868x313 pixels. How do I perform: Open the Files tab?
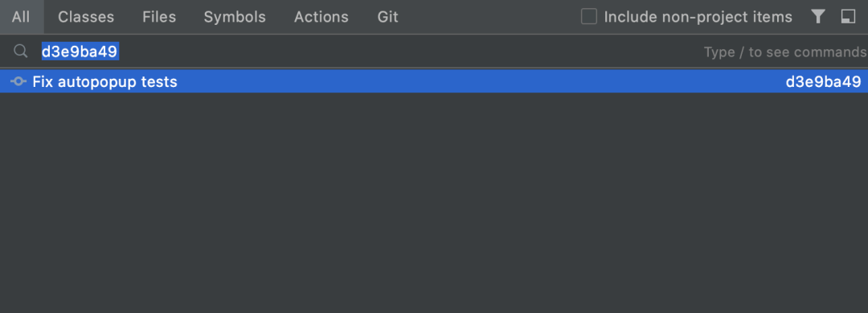159,17
